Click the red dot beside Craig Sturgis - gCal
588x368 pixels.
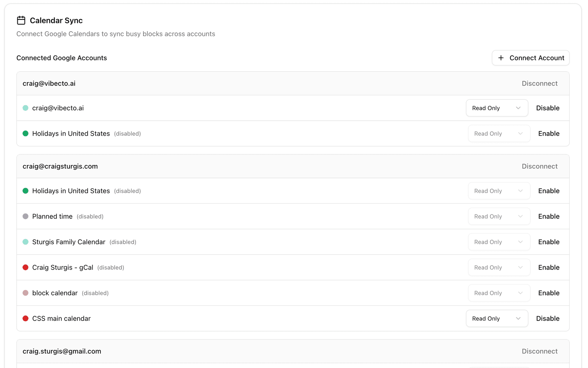(25, 267)
